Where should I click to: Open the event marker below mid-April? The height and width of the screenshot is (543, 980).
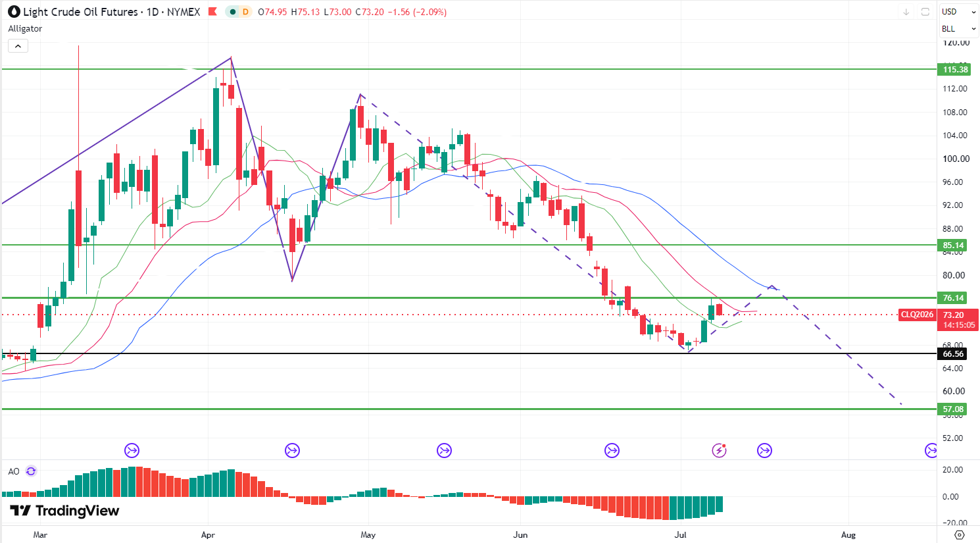pyautogui.click(x=292, y=450)
